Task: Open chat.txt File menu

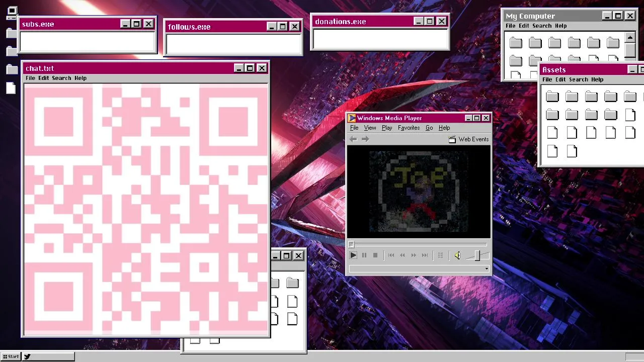Action: point(30,78)
